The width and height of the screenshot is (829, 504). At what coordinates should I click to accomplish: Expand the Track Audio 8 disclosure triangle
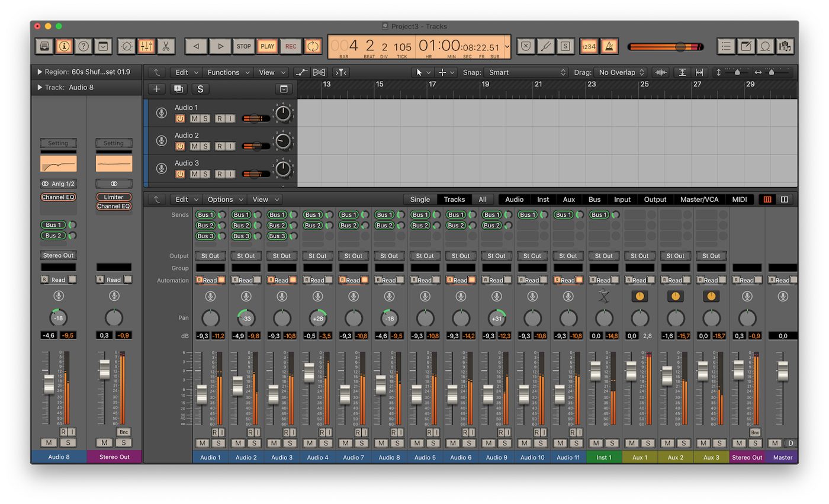click(x=40, y=87)
